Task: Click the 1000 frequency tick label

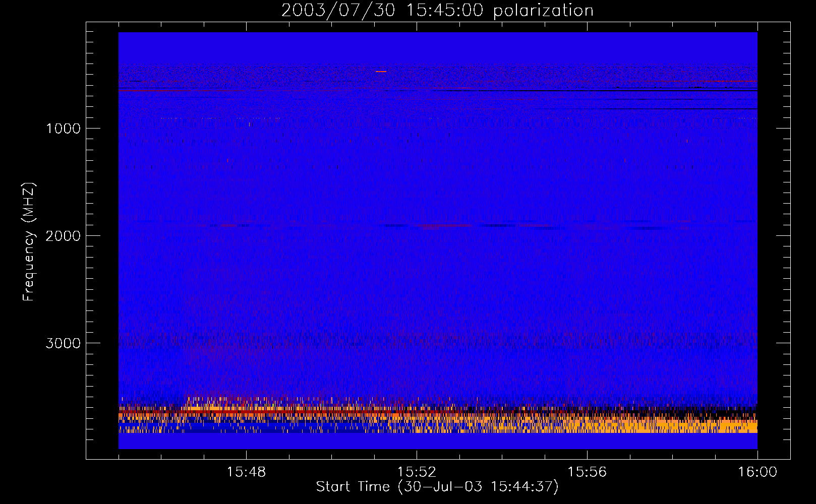Action: (63, 129)
